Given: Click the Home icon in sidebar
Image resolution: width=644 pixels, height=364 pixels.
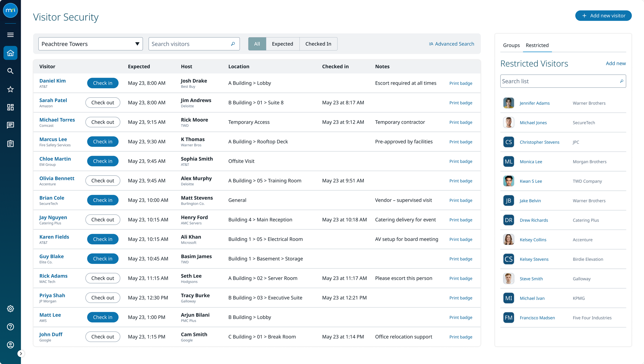Looking at the screenshot, I should [x=10, y=53].
